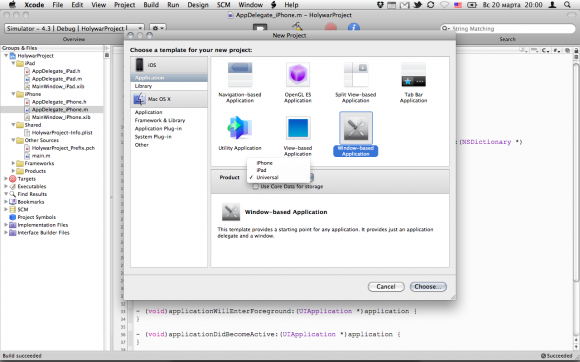Viewport: 580px width, 362px height.
Task: Expand the Frameworks folder
Action: tap(13, 163)
